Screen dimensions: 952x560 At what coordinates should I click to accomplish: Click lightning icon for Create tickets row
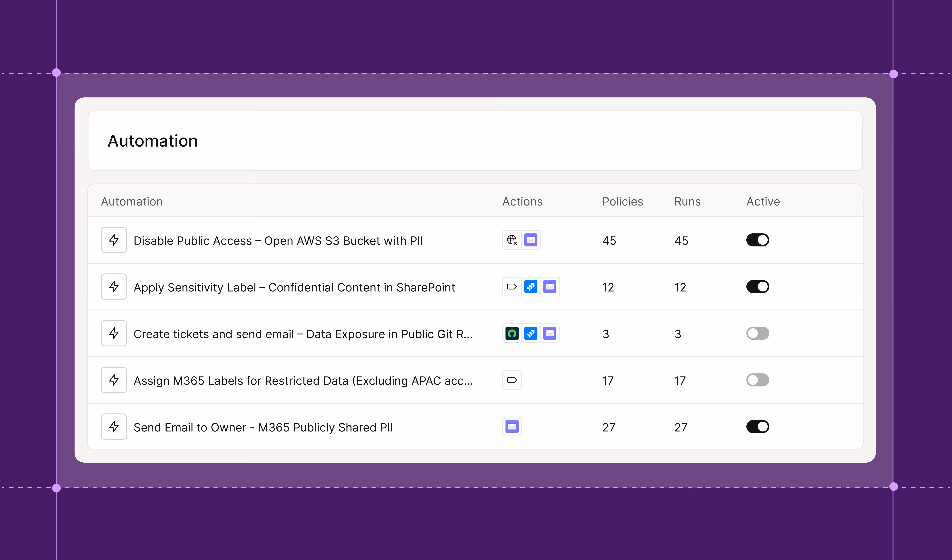(x=114, y=333)
